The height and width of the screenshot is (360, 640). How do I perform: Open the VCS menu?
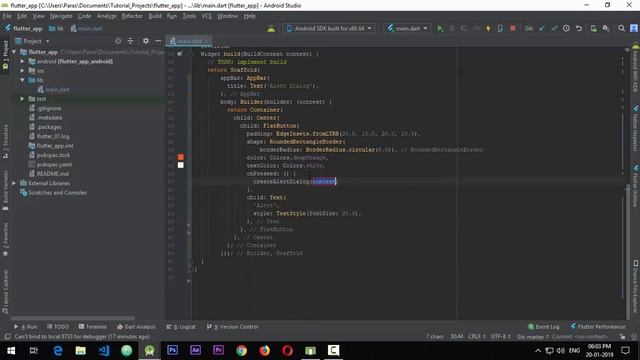pos(207,16)
